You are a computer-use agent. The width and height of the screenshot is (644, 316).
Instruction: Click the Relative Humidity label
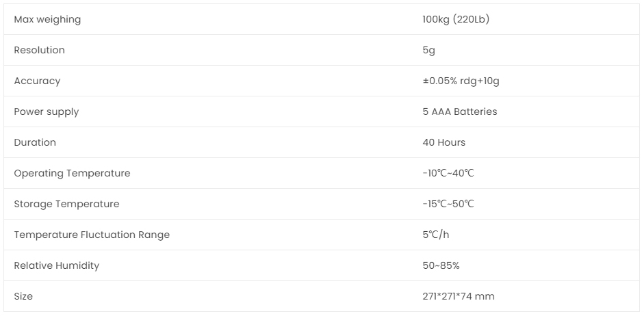point(57,265)
